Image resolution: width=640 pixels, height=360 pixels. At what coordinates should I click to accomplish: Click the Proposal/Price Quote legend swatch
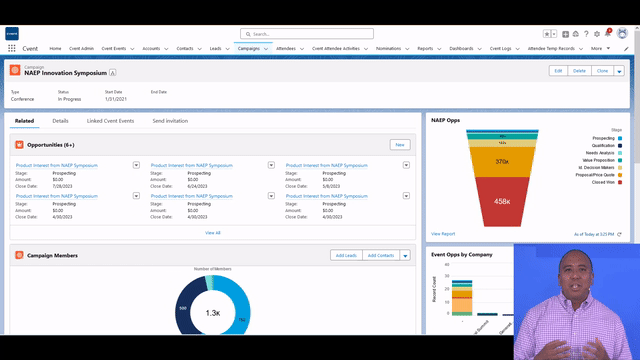(x=620, y=175)
